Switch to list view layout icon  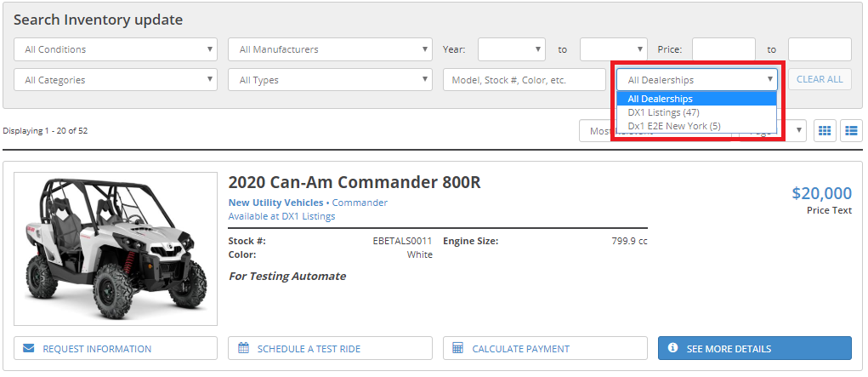[x=851, y=131]
